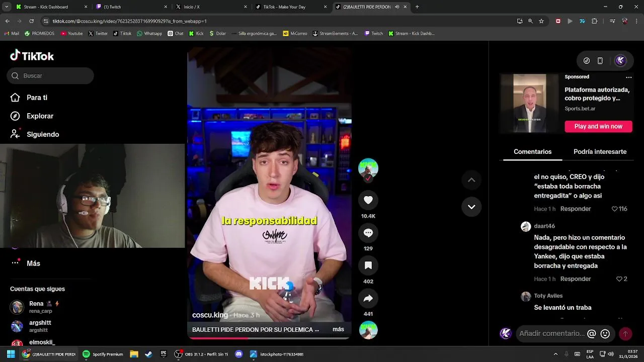Open the zoom magnifier icon in address bar
Screen dimensions: 644x362
(x=530, y=21)
